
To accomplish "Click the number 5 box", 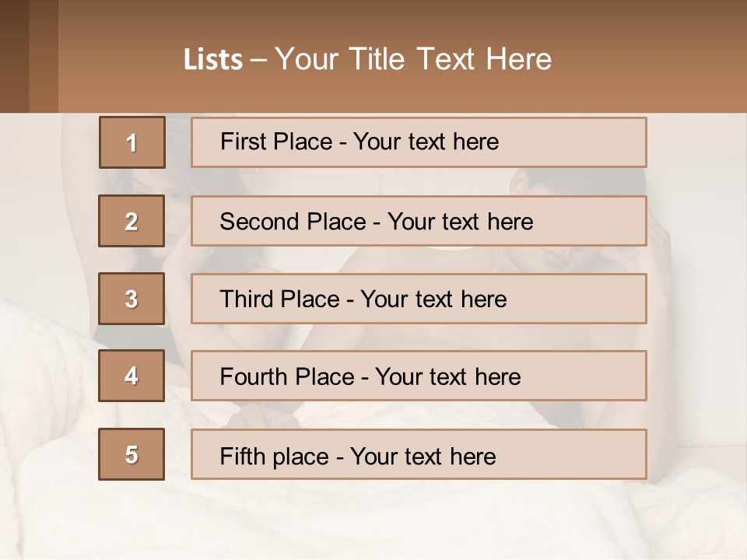I will pyautogui.click(x=132, y=454).
